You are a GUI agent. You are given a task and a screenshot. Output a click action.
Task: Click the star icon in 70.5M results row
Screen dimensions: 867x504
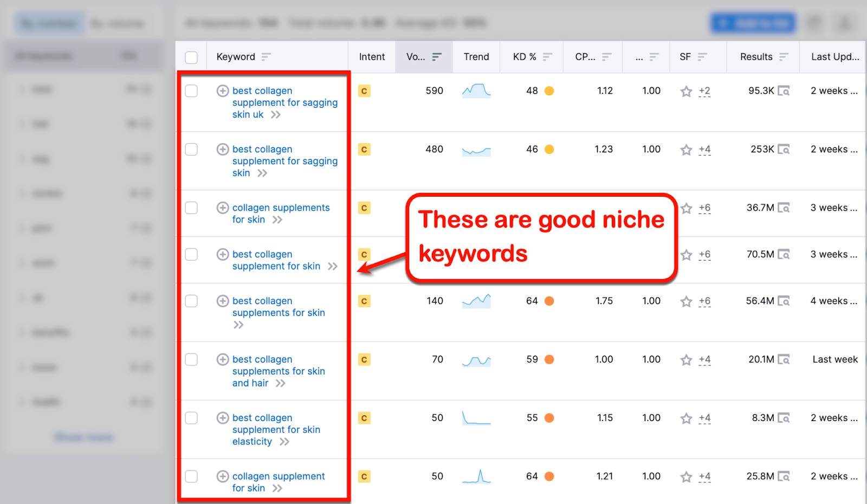686,255
